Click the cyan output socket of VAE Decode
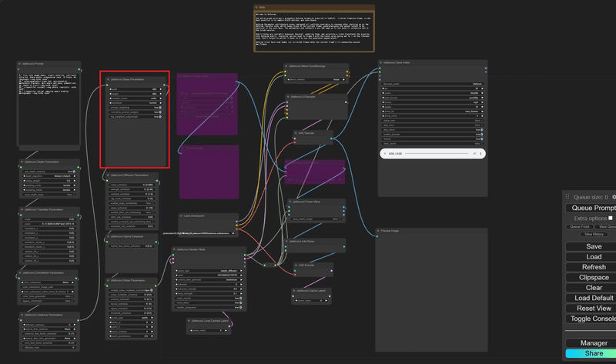The height and width of the screenshot is (364, 616). [x=331, y=139]
